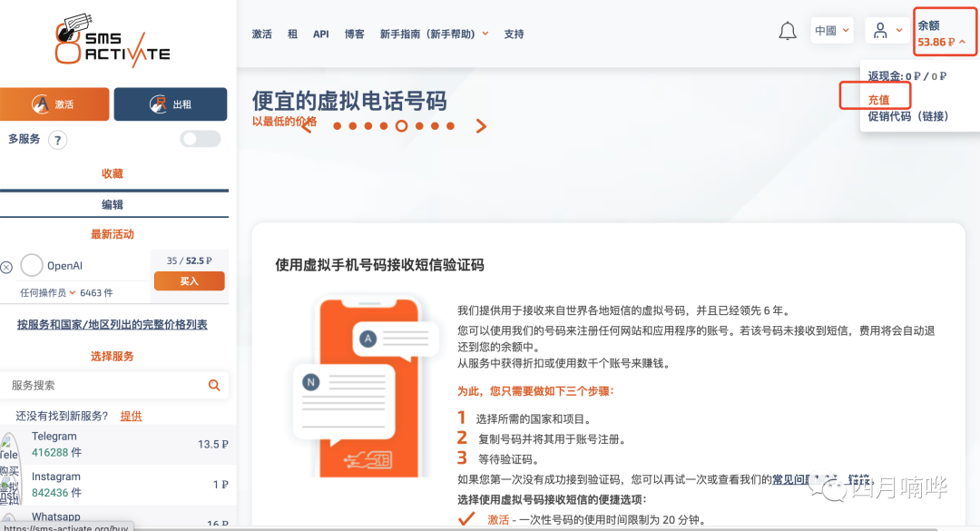Click the 选择服务 heading
The image size is (980, 531).
point(113,356)
